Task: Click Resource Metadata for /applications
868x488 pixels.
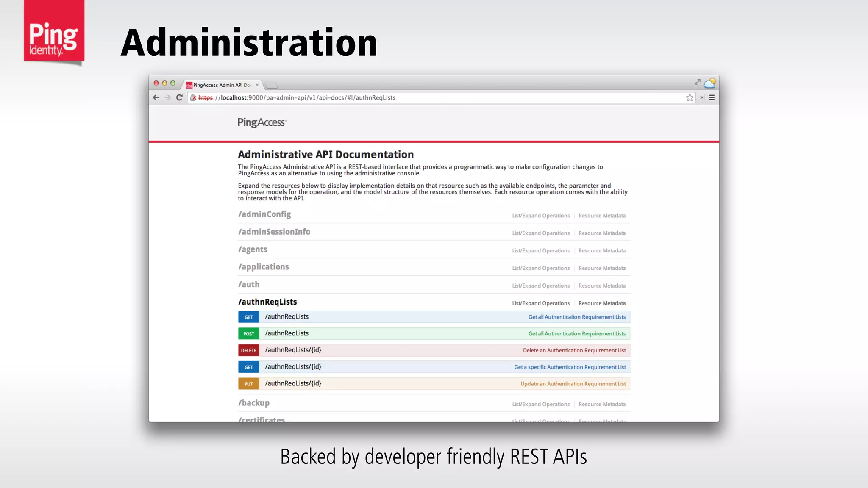Action: pos(602,268)
